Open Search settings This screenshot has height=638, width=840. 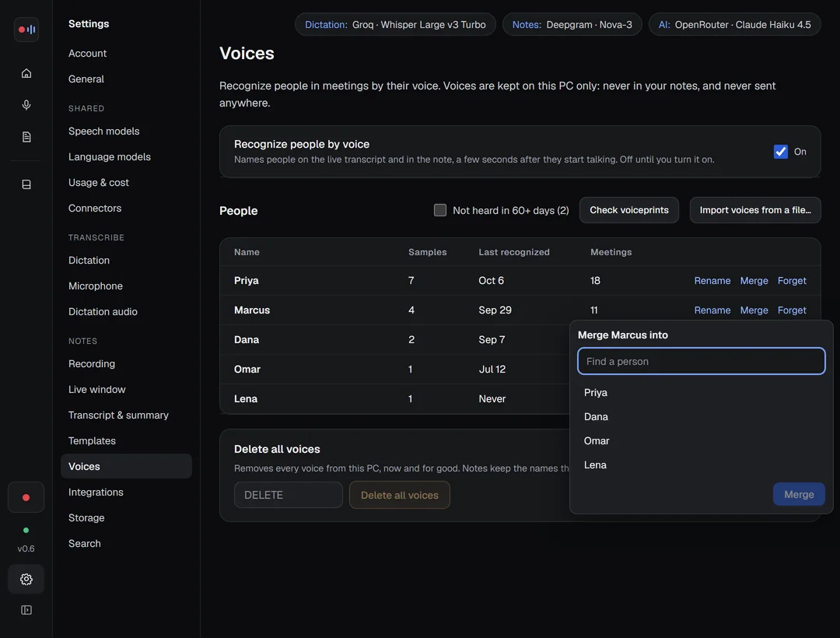coord(85,544)
